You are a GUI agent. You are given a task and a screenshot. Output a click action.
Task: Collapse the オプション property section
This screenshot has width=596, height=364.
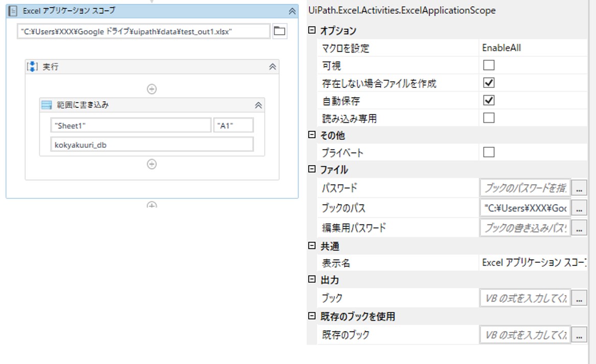[x=312, y=31]
